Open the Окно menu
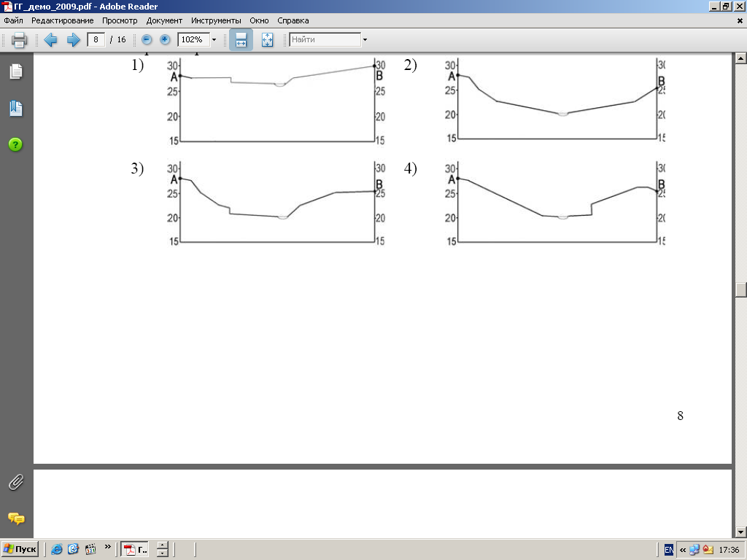The height and width of the screenshot is (560, 747). click(259, 20)
